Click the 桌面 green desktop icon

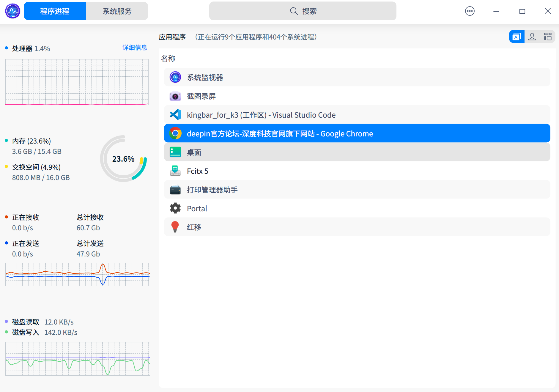point(175,152)
